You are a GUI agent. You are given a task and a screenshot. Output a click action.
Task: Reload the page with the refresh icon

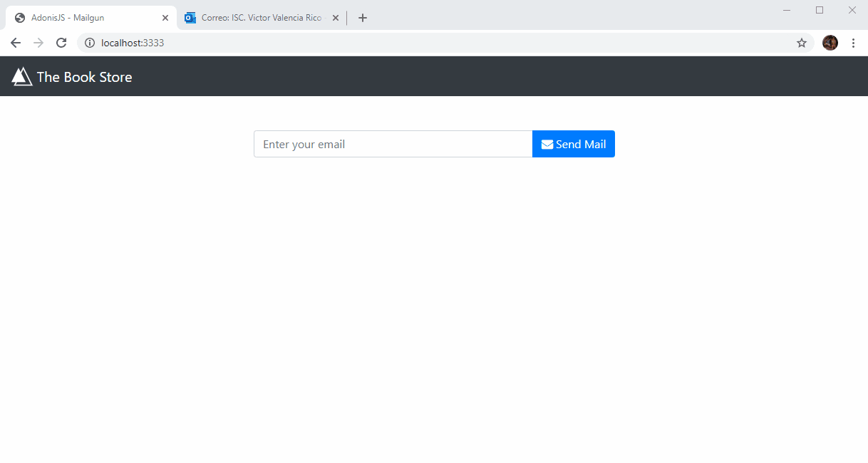click(61, 43)
